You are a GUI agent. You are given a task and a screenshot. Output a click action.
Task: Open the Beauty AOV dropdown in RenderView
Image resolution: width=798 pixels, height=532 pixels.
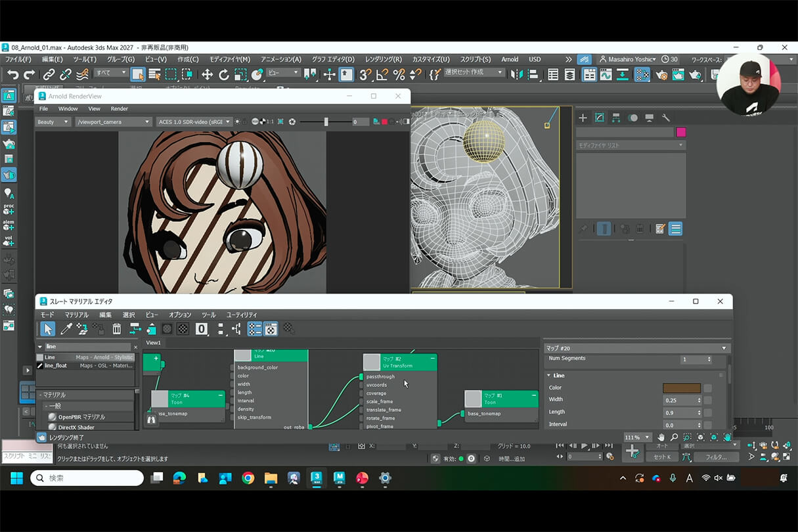tap(54, 122)
